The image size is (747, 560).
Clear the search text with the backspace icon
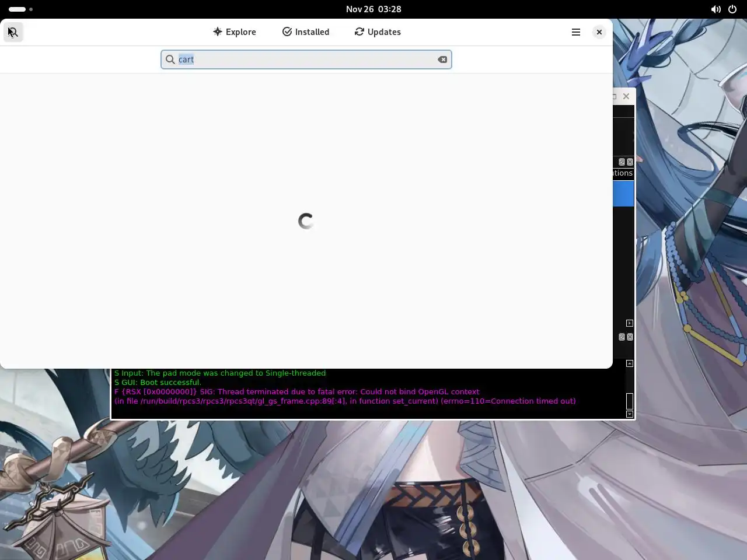(x=442, y=60)
